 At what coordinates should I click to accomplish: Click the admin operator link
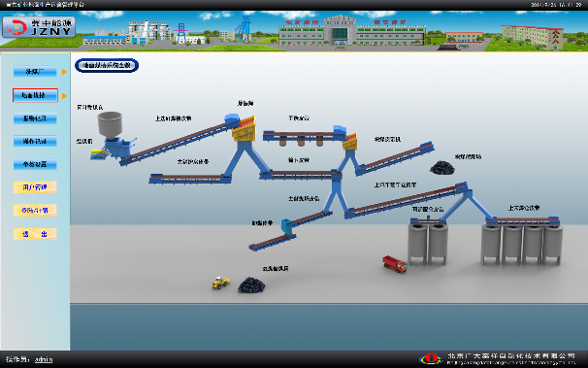click(x=44, y=359)
